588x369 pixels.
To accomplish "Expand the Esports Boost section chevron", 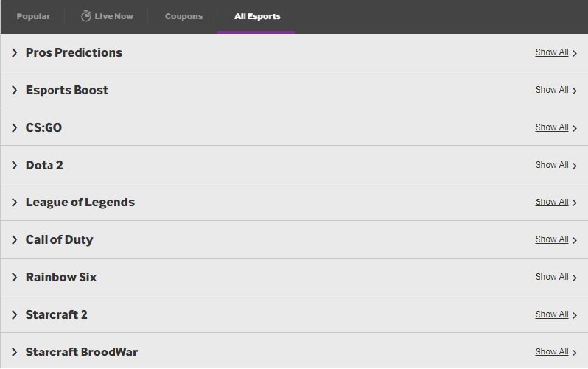I will coord(14,90).
